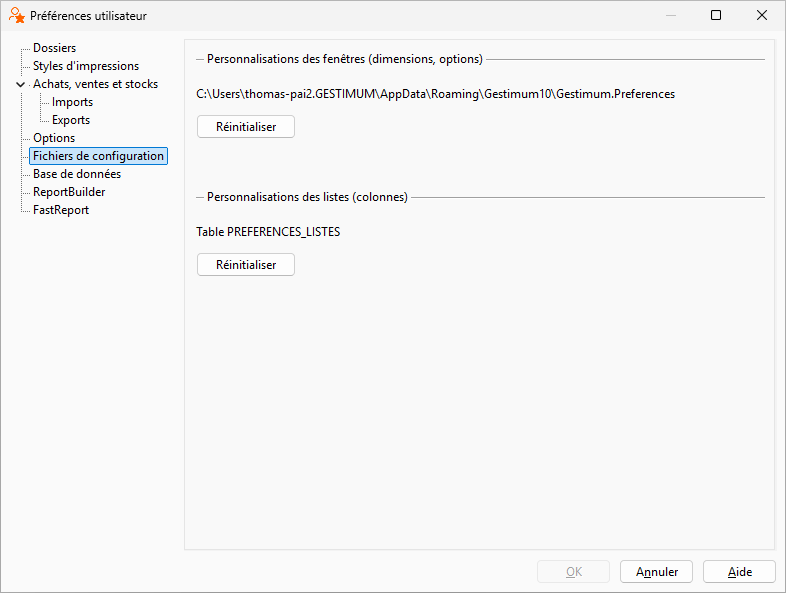Reset window customizations with Réinitialiser
Screen dimensions: 786x593
pyautogui.click(x=246, y=127)
